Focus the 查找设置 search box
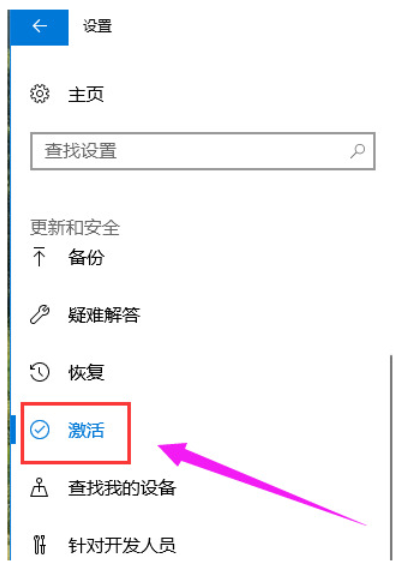Image resolution: width=402 pixels, height=570 pixels. tap(203, 151)
